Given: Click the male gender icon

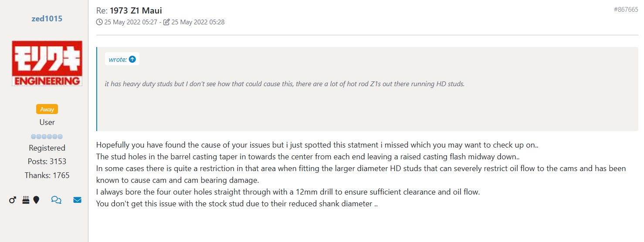Looking at the screenshot, I should [x=13, y=200].
